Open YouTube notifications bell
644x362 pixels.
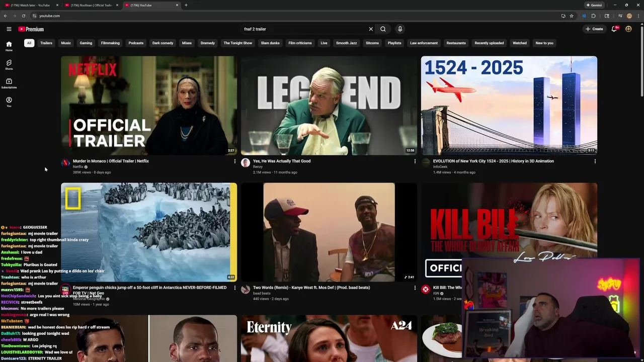(x=614, y=29)
